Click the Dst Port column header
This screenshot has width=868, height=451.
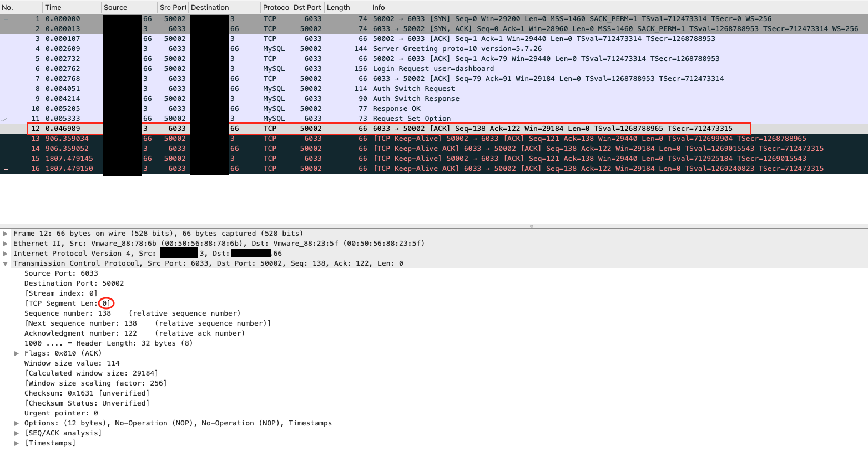[307, 8]
